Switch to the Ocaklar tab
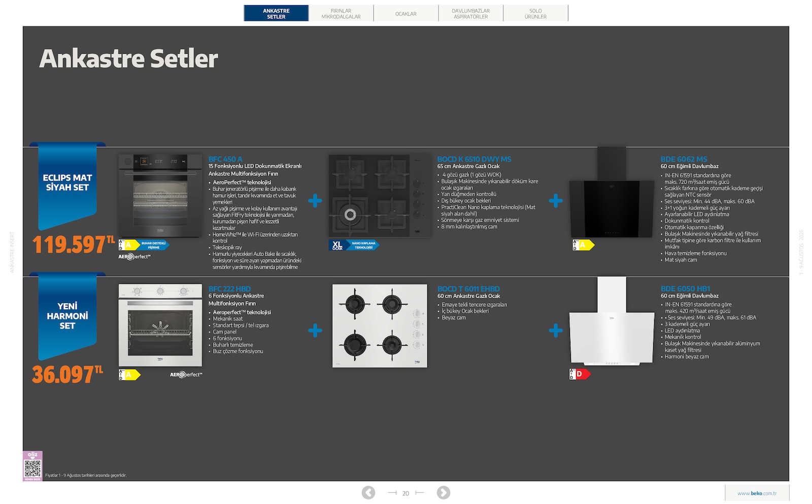Image resolution: width=812 pixels, height=504 pixels. pos(406,13)
